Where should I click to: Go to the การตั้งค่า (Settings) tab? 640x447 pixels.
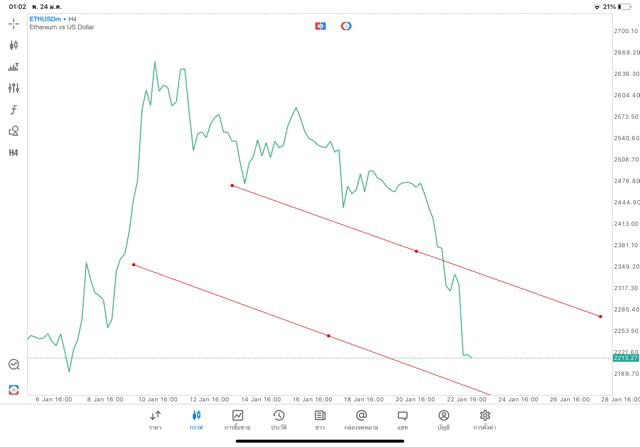point(485,419)
